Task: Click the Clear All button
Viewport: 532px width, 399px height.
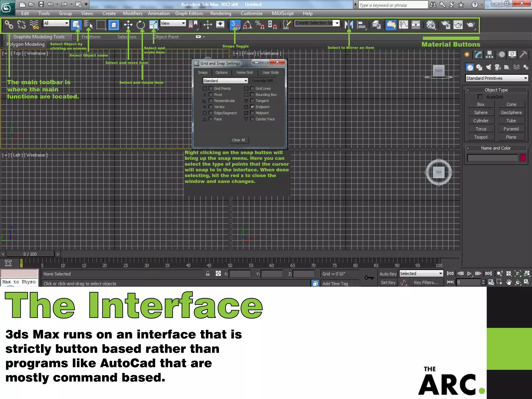Action: (x=238, y=140)
